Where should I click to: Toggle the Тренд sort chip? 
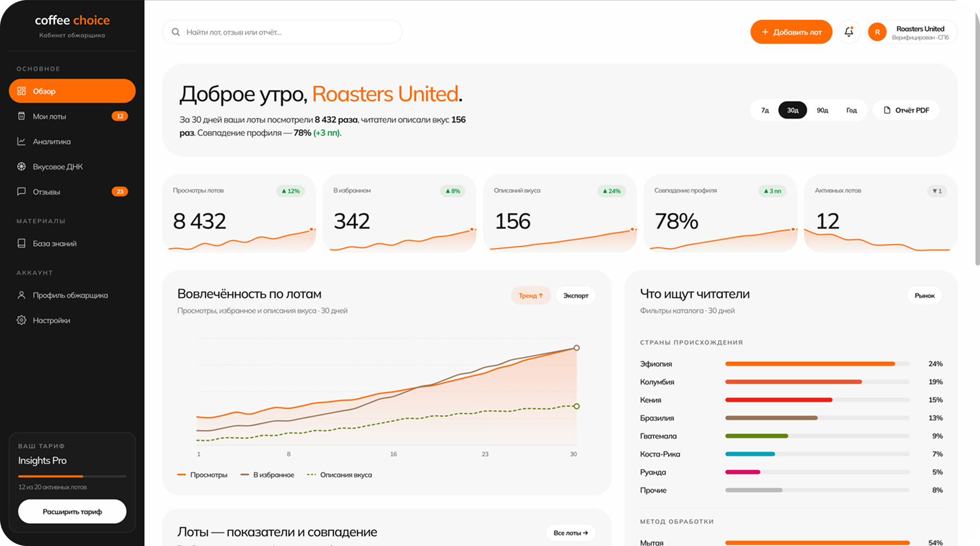click(x=530, y=295)
